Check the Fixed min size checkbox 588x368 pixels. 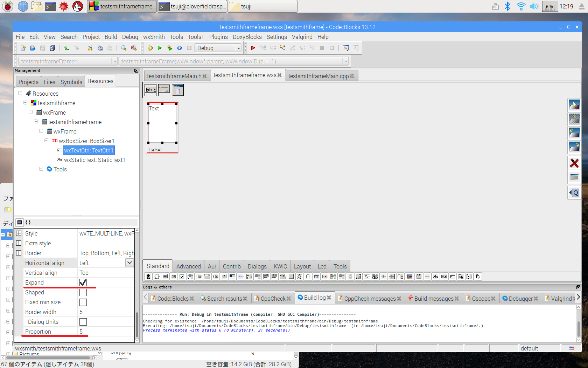tap(83, 302)
